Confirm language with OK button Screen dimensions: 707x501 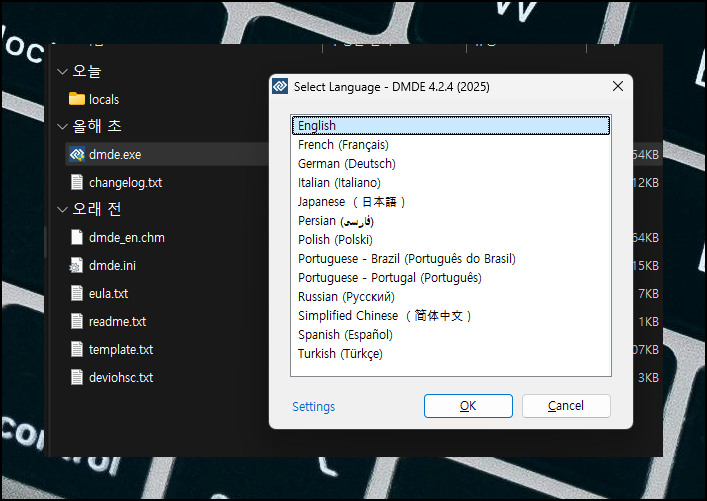[x=468, y=406]
